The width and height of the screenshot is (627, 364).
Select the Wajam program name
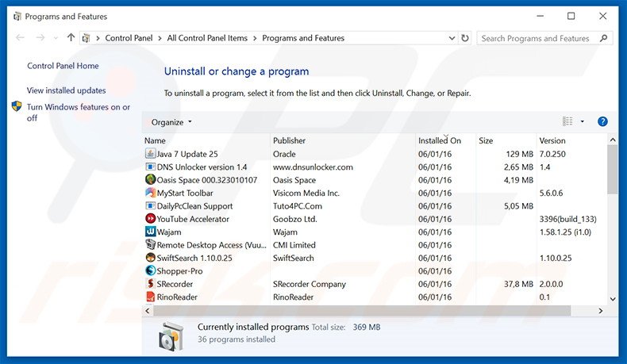click(169, 232)
